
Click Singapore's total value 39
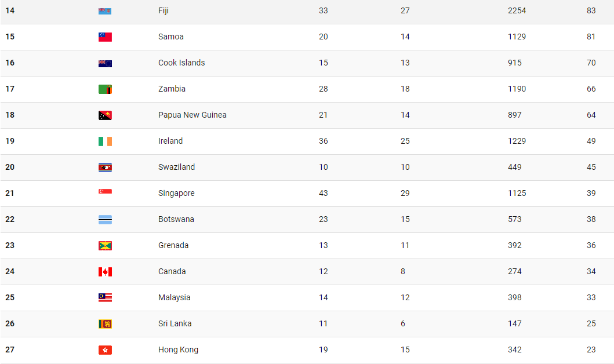(591, 194)
